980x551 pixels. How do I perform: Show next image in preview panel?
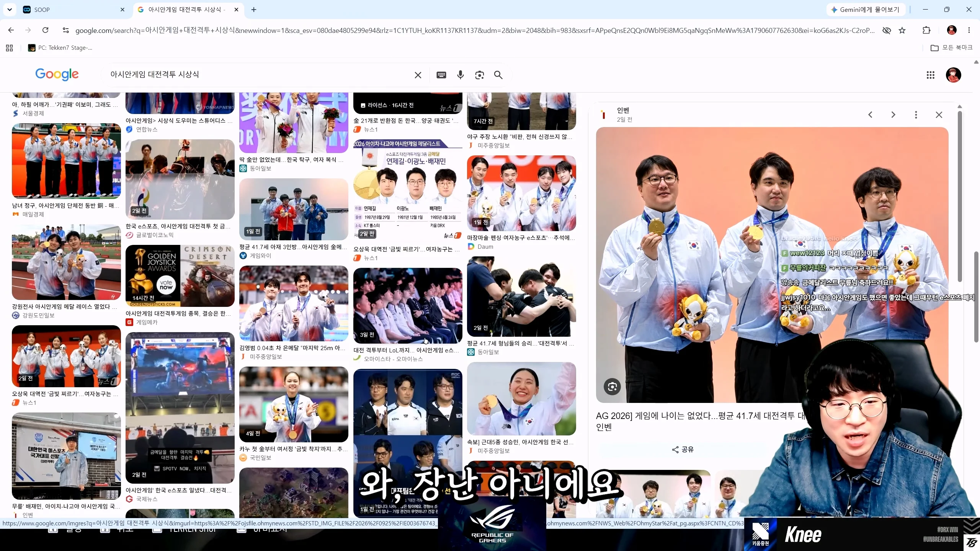[893, 115]
